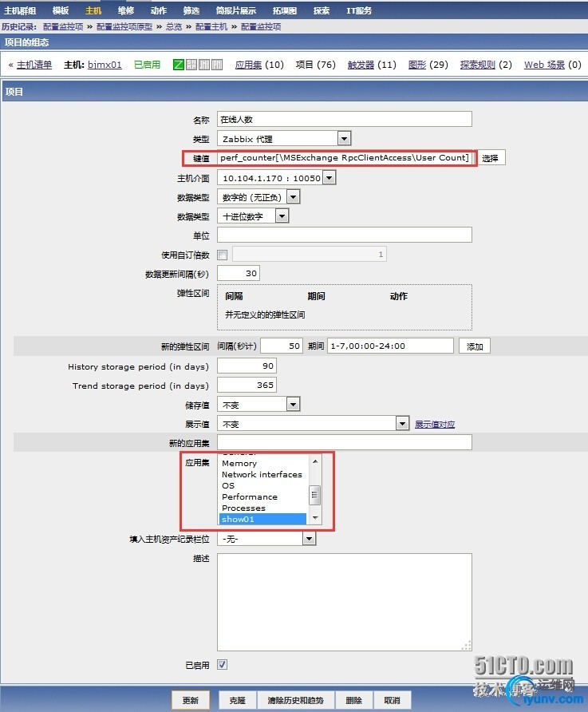The image size is (588, 712).
Task: Click the application list scroll-up arrow
Action: pyautogui.click(x=315, y=461)
